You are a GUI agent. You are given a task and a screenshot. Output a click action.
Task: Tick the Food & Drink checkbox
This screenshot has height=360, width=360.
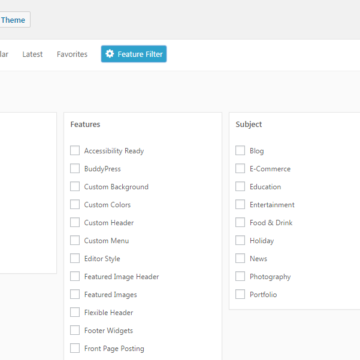coord(240,222)
